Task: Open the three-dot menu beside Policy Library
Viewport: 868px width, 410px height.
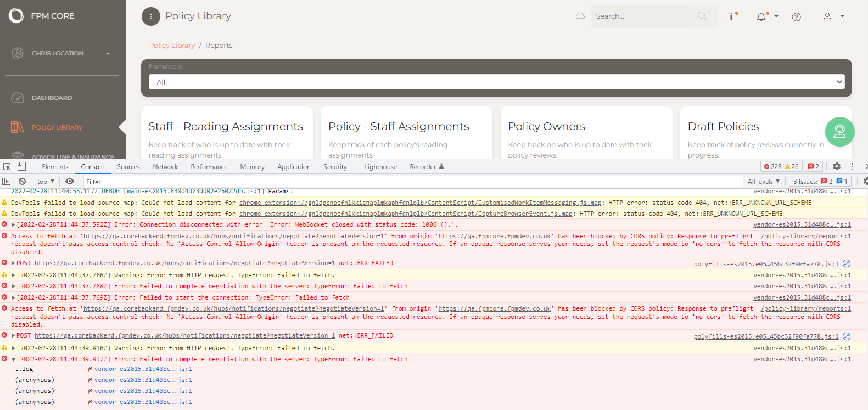Action: pos(151,16)
